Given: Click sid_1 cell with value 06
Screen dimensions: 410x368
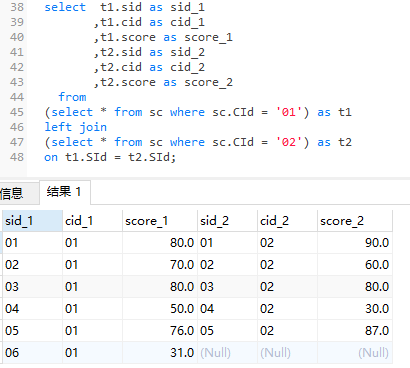Looking at the screenshot, I should pos(33,353).
